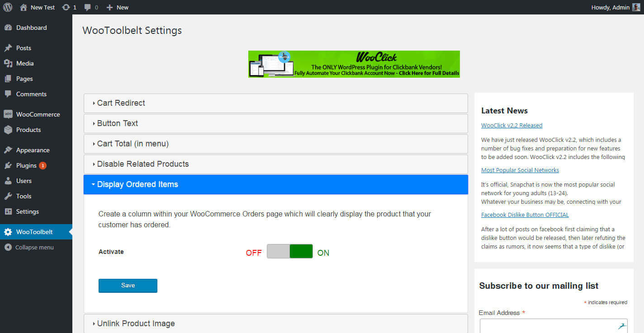Collapse the Display Ordered Items section

click(276, 184)
